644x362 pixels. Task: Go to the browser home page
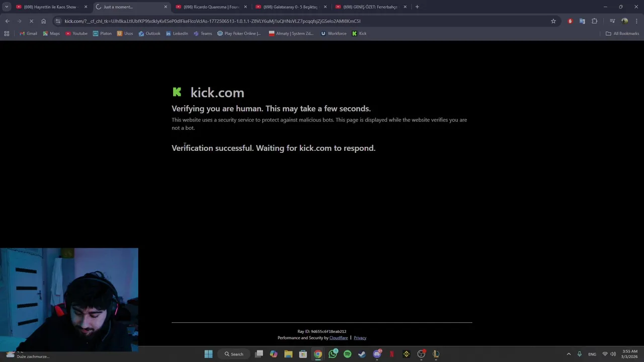click(43, 21)
